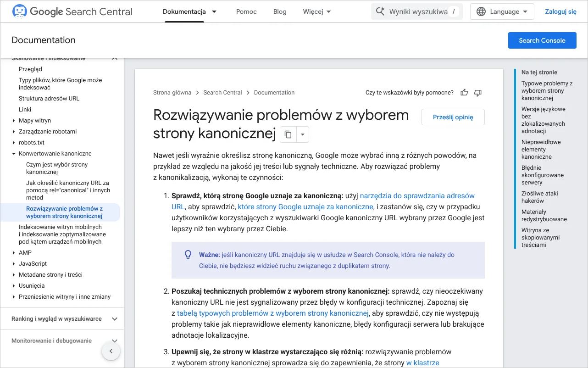
Task: Open the Pomoc tab
Action: tap(246, 11)
